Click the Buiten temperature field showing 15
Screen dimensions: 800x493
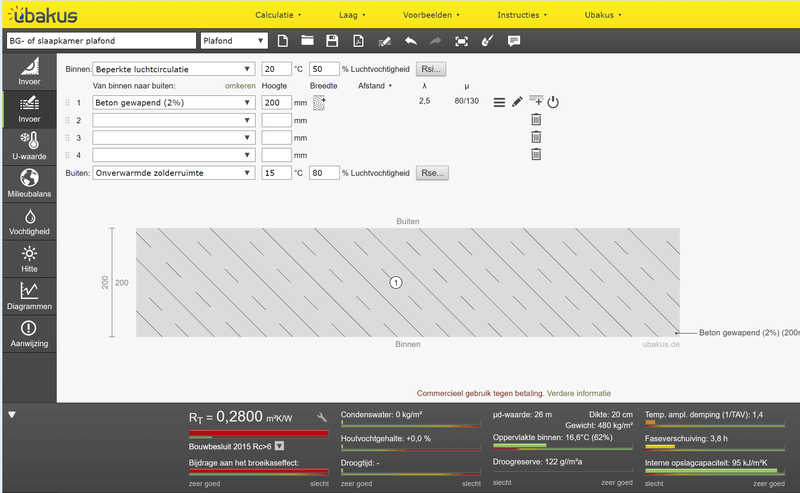pos(276,173)
